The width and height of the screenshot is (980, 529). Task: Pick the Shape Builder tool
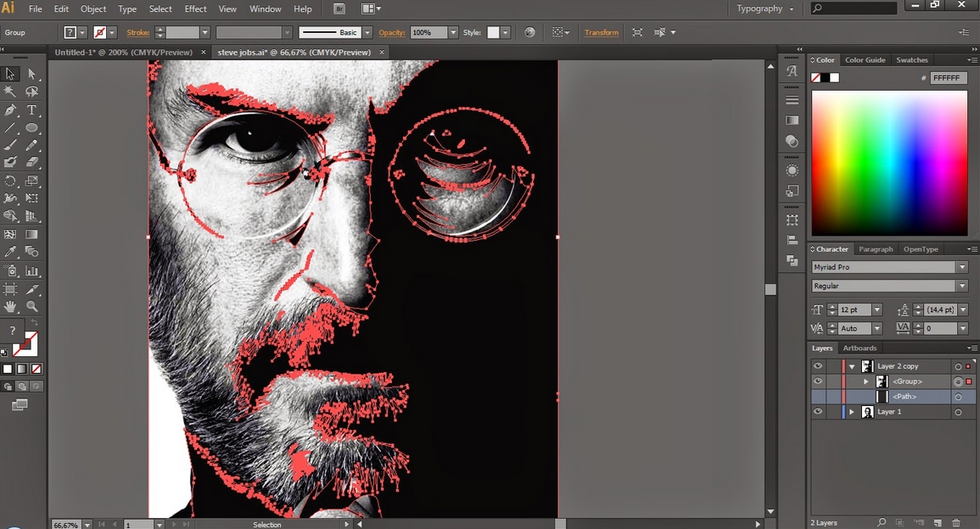pyautogui.click(x=10, y=216)
